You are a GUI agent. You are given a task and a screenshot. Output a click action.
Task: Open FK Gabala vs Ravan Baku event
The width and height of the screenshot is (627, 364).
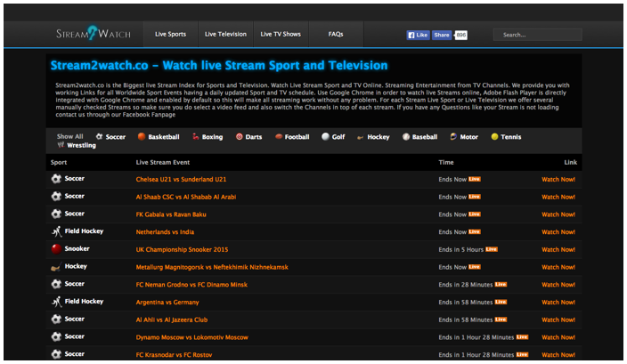(171, 214)
